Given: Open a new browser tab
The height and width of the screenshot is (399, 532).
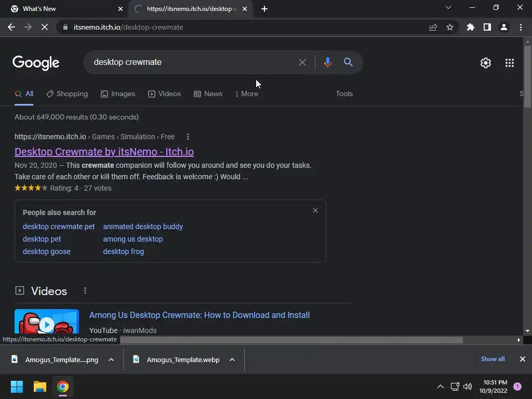Looking at the screenshot, I should coord(264,9).
